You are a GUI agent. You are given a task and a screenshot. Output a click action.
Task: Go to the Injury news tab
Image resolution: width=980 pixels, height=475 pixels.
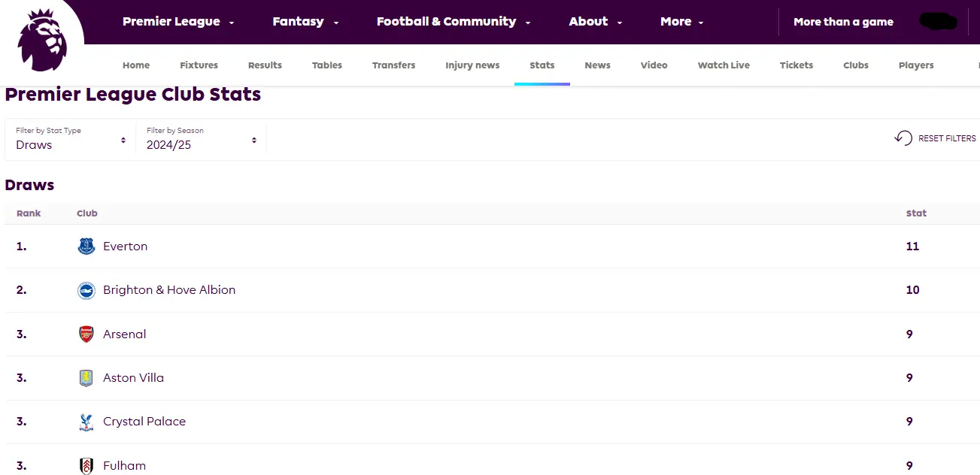click(x=472, y=65)
